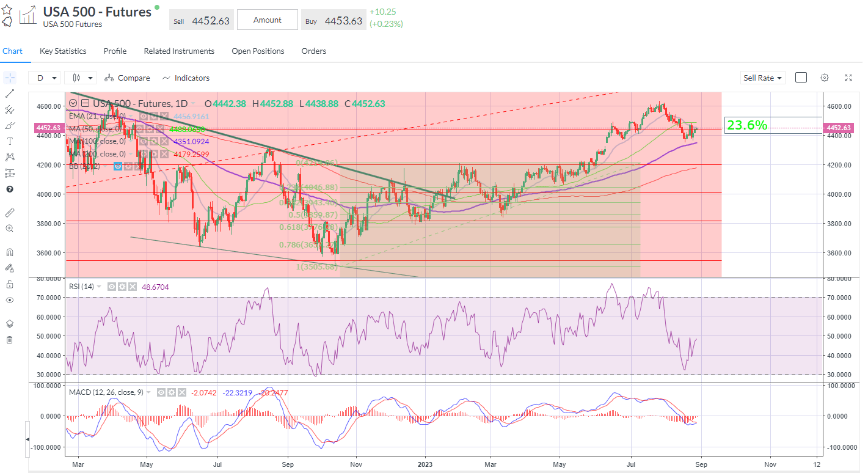
Task: Click the Amount input field
Action: click(x=268, y=20)
